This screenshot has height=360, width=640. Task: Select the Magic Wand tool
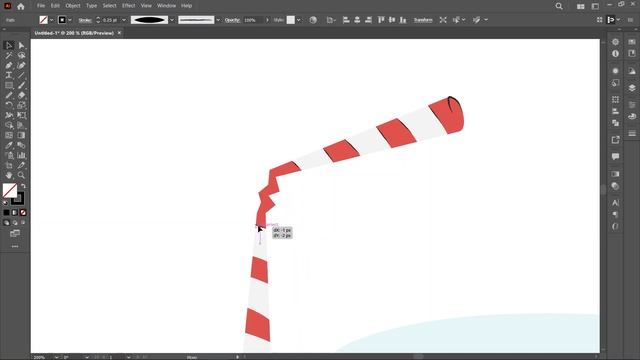click(x=9, y=56)
